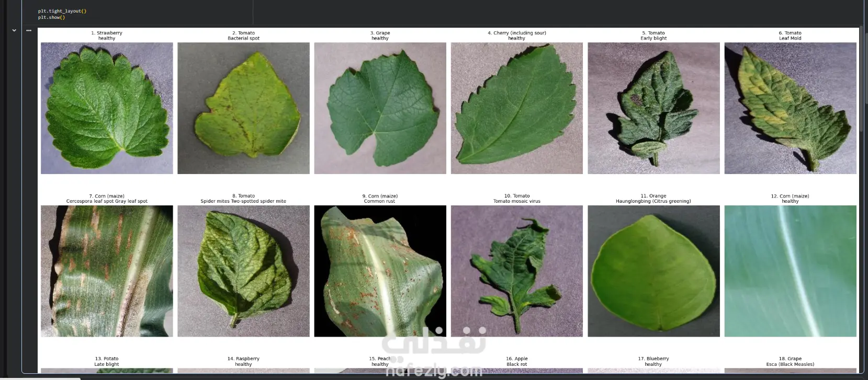Select the Tomato Bacterial spot leaf image
868x380 pixels.
[x=243, y=108]
